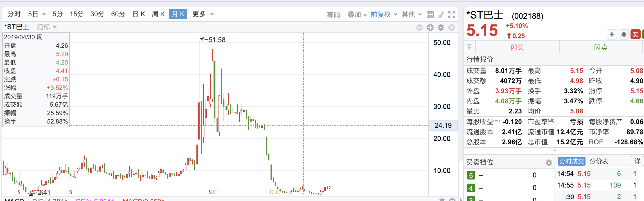Open the 其他 options dropdown
644x201 pixels.
pyautogui.click(x=411, y=15)
